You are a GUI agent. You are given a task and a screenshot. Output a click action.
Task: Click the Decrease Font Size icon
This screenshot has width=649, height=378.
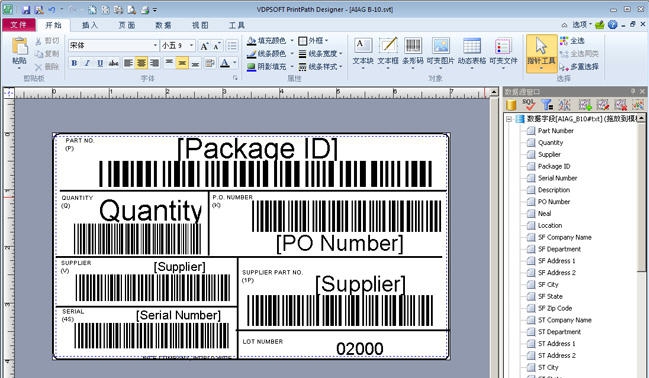coord(217,46)
